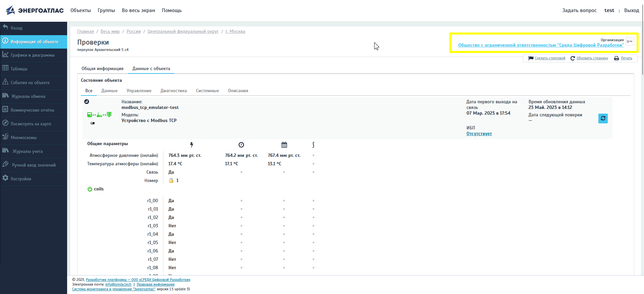The height and width of the screenshot is (294, 644).
Task: Click the Energoatlas logo
Action: click(x=35, y=10)
